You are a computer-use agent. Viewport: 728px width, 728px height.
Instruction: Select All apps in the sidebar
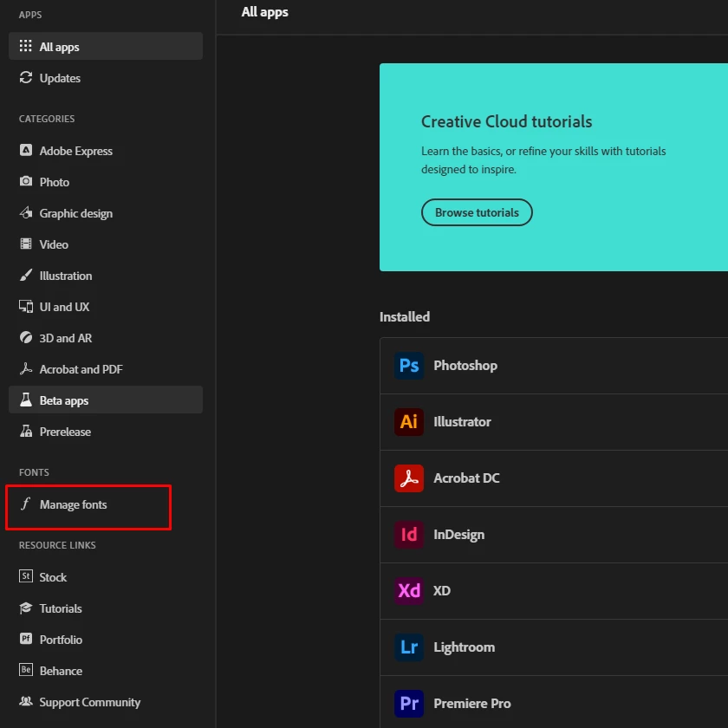point(106,46)
